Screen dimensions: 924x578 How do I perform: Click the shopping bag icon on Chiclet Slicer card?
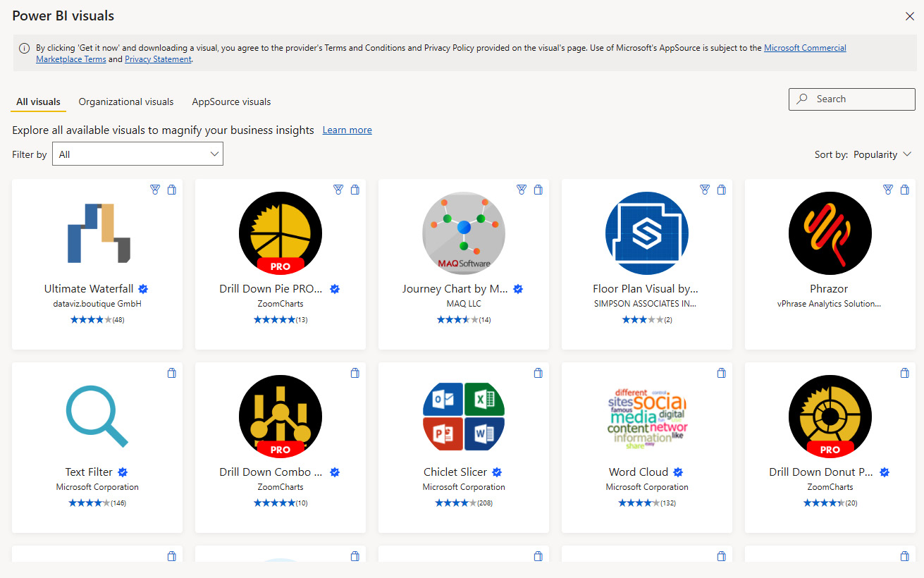click(538, 373)
